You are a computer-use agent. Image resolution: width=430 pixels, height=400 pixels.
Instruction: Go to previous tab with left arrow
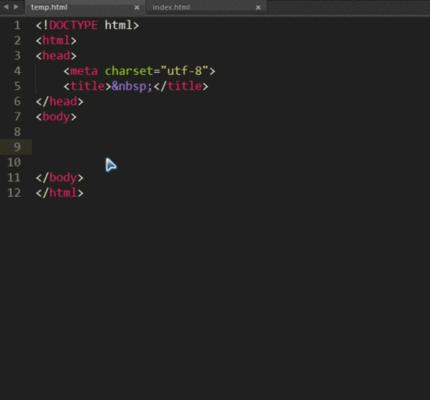point(6,7)
